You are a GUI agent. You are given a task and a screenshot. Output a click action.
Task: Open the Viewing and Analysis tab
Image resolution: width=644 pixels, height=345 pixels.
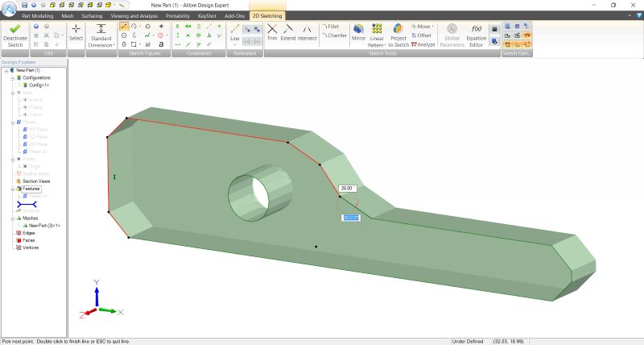134,15
